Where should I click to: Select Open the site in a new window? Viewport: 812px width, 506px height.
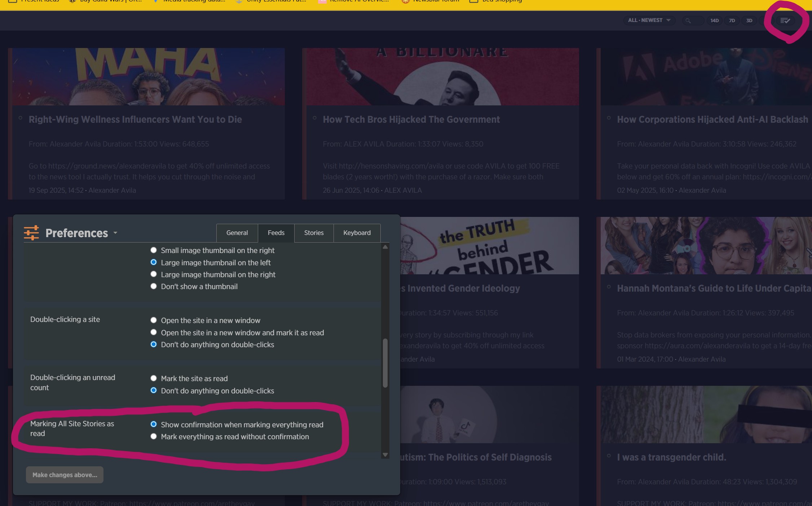tap(154, 320)
